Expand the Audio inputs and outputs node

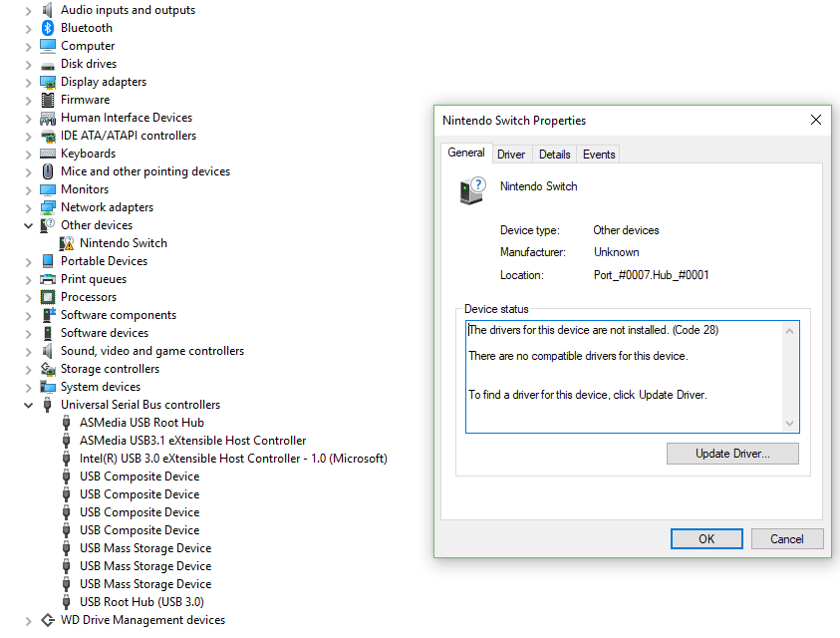click(28, 11)
